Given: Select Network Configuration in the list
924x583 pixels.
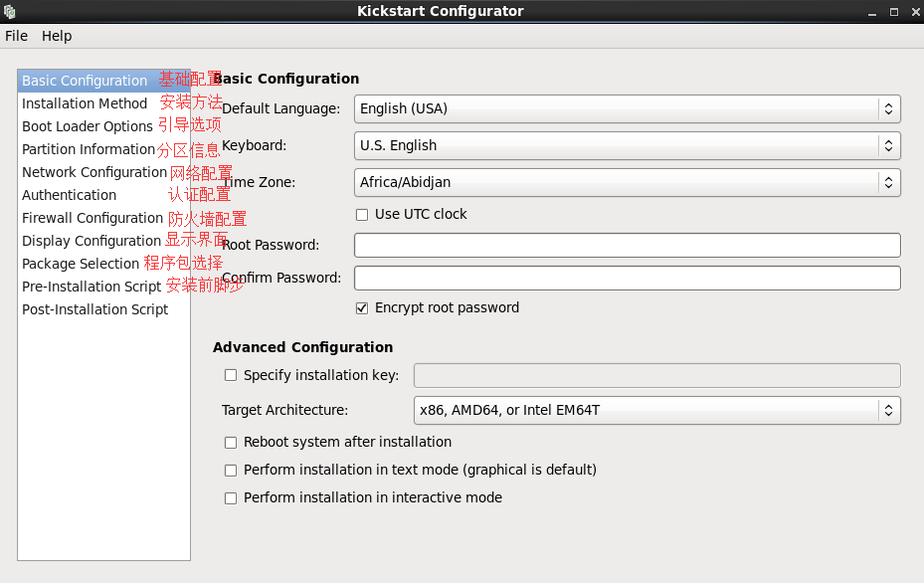Looking at the screenshot, I should click(103, 172).
